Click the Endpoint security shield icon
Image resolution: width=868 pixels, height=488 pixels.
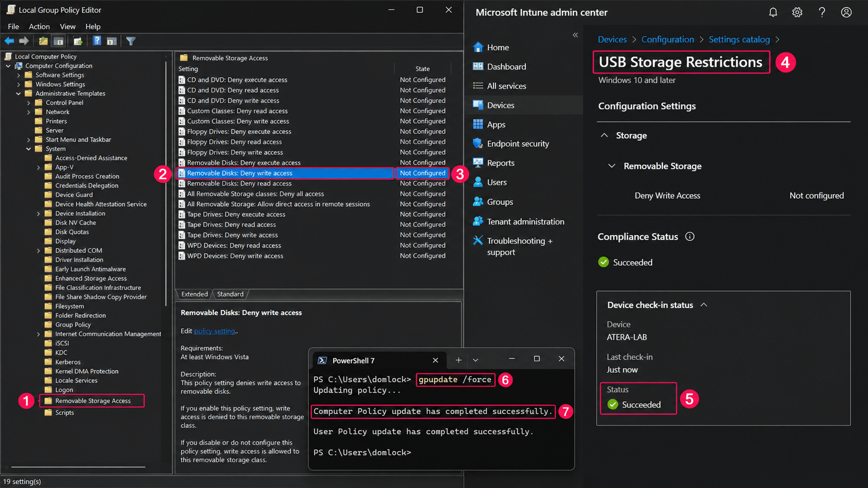pyautogui.click(x=478, y=144)
